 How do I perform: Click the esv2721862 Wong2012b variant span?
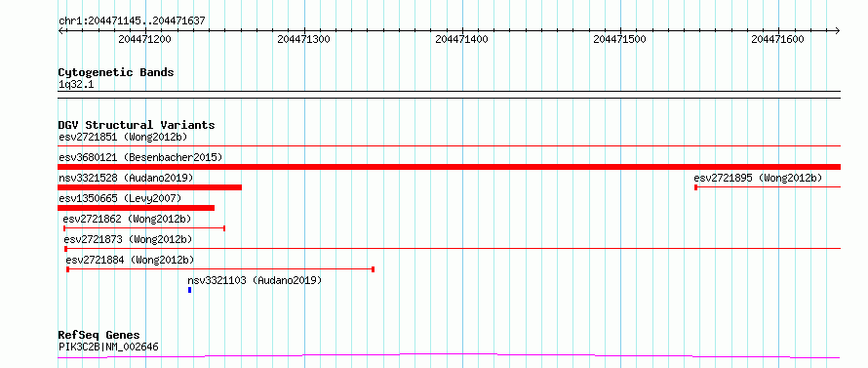[x=144, y=228]
